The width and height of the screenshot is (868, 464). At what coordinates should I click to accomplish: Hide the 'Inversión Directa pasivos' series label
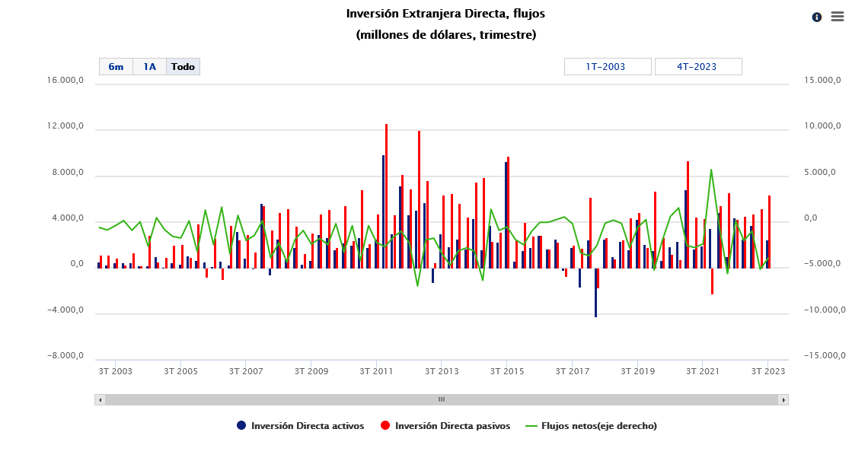[452, 426]
